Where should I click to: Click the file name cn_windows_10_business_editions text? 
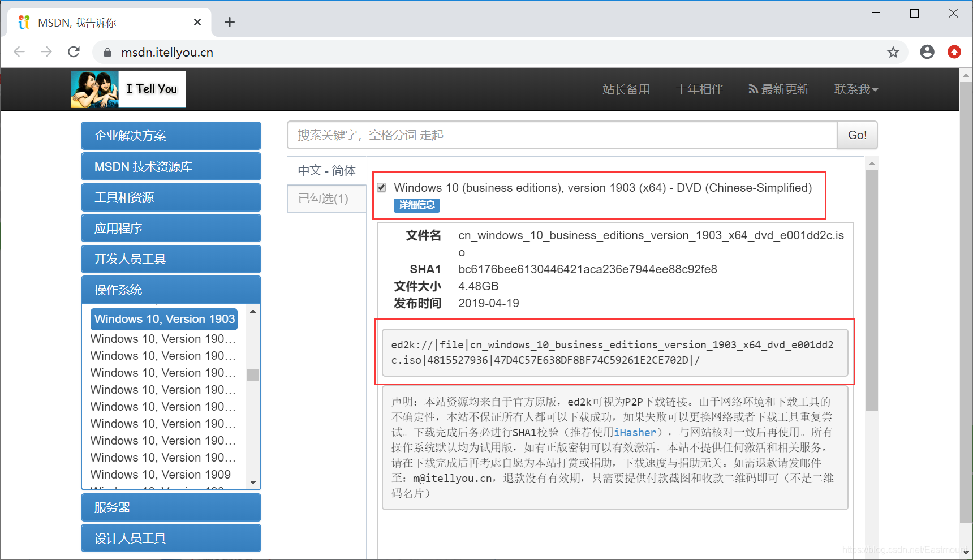point(651,244)
